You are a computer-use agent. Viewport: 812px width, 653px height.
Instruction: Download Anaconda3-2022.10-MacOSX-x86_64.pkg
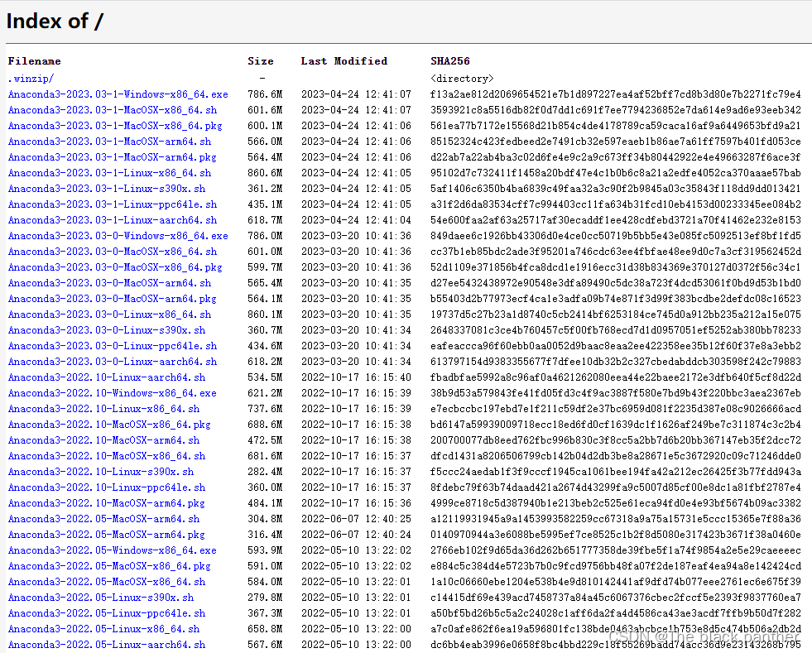(109, 425)
